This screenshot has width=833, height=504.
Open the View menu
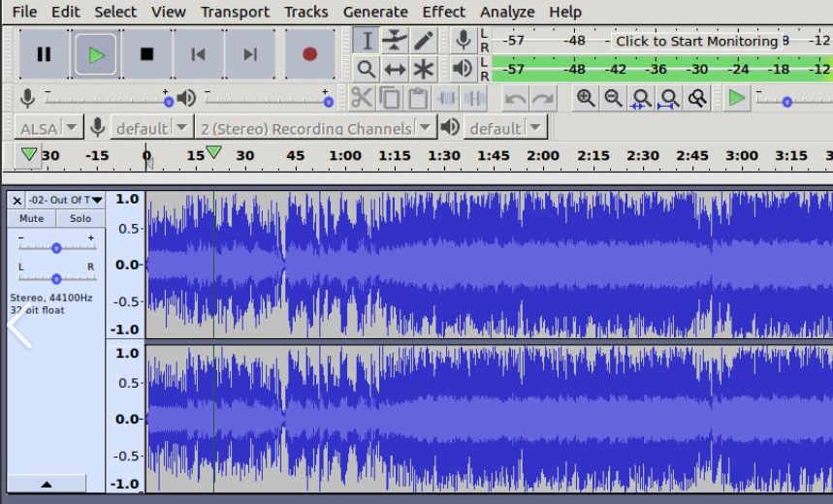point(168,12)
